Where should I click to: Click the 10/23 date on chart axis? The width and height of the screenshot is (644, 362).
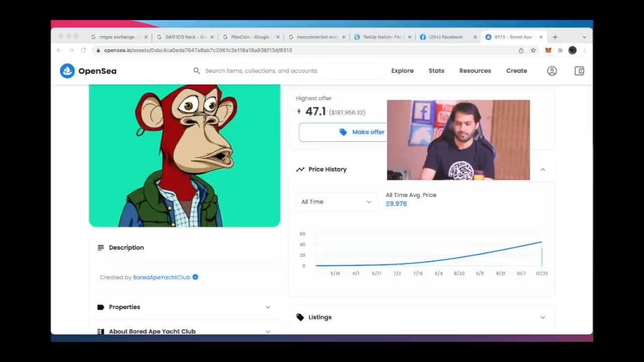tap(542, 274)
